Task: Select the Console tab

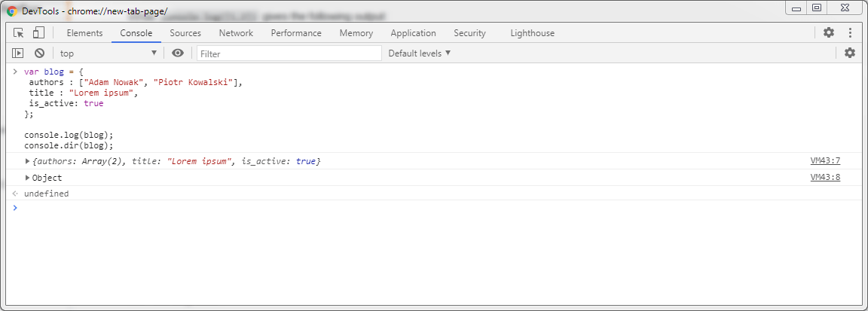Action: [x=136, y=33]
